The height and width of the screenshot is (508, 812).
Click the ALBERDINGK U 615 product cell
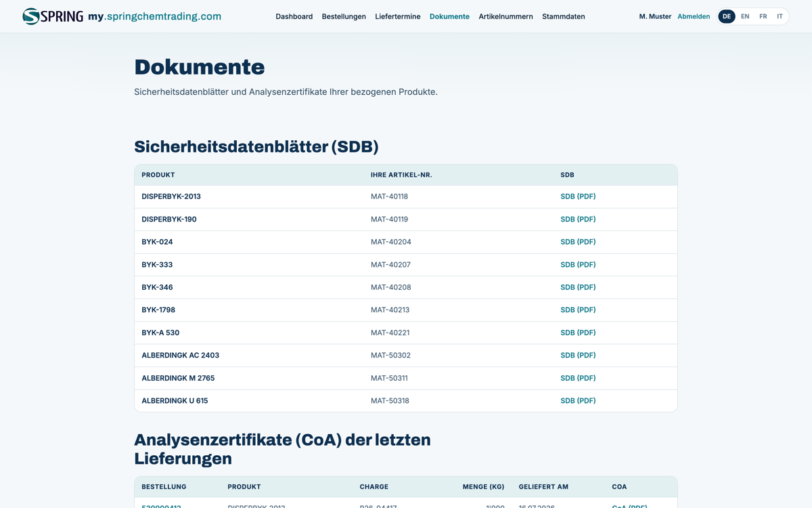[x=175, y=401]
